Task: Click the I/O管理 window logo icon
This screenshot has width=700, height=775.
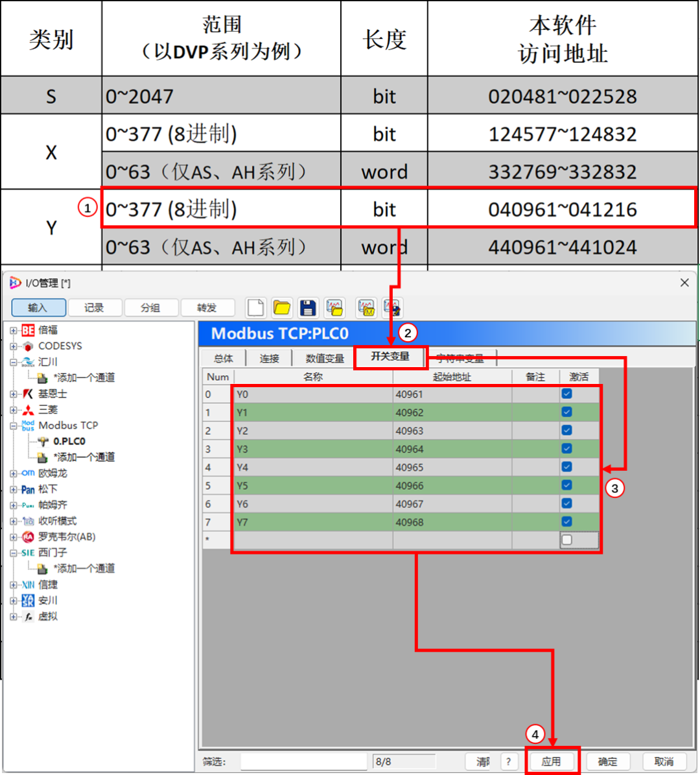Action: (x=16, y=283)
